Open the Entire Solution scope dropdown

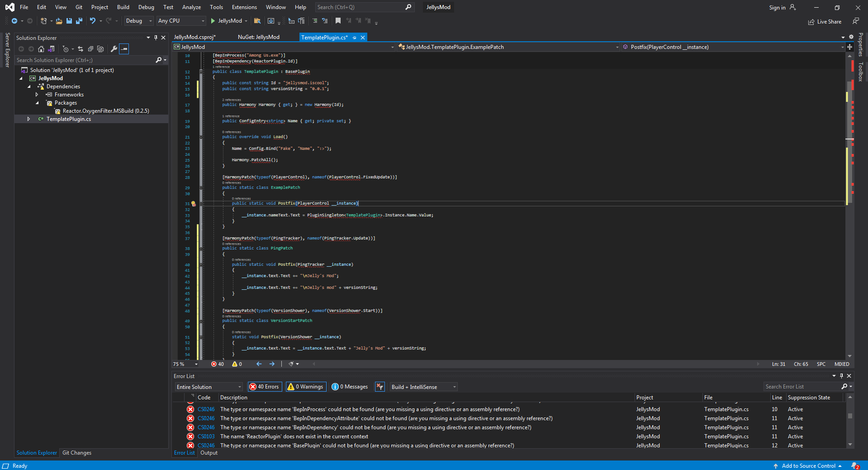(x=209, y=387)
